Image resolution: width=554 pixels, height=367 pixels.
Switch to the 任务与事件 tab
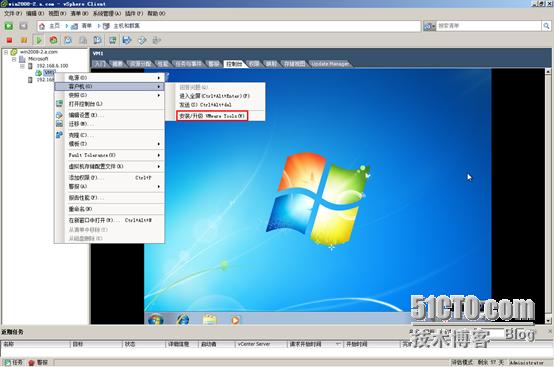pyautogui.click(x=189, y=64)
